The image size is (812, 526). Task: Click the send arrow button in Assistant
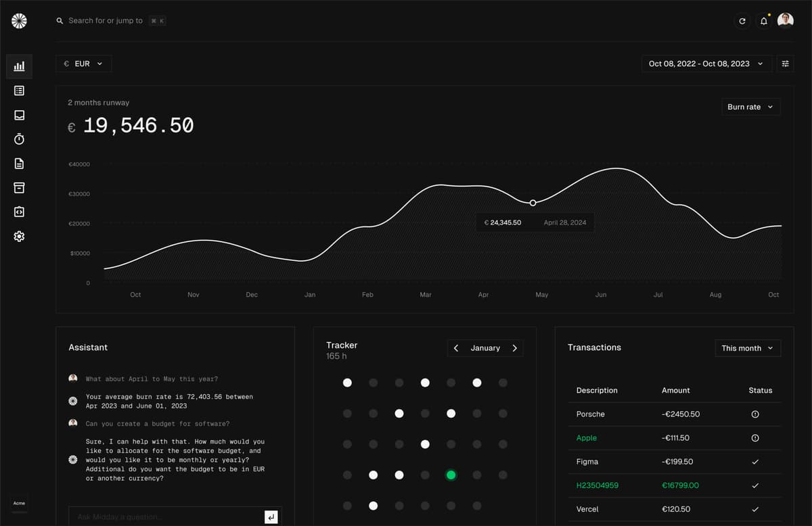271,517
